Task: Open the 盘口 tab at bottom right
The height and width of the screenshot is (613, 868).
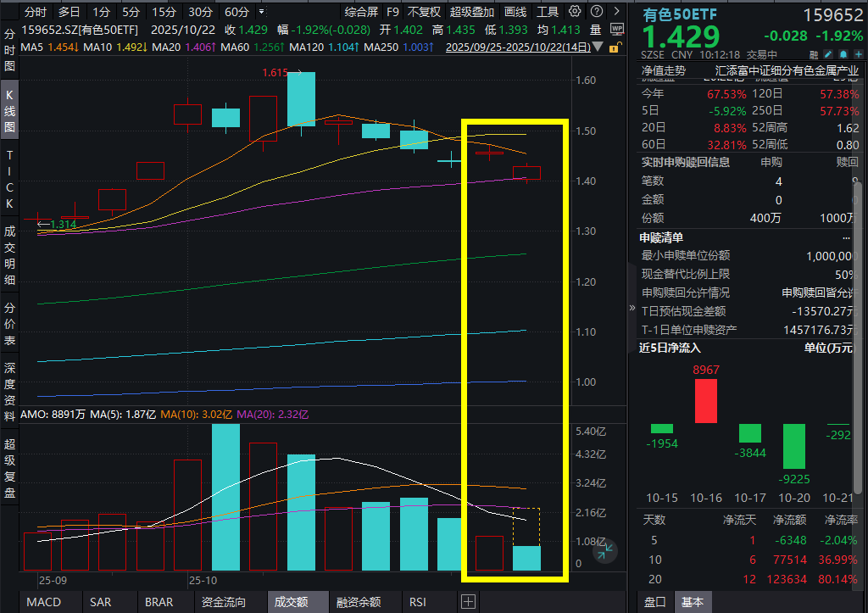Action: pyautogui.click(x=654, y=602)
